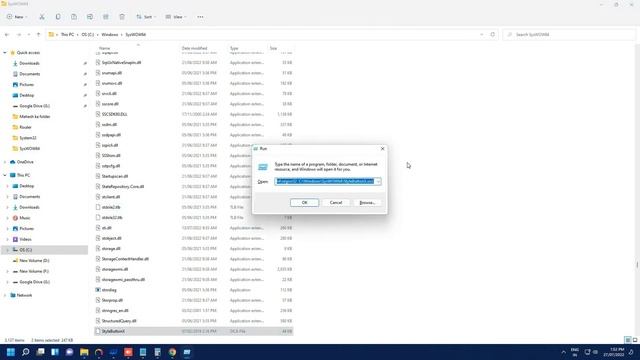Open the Sort dropdown menu

(x=146, y=17)
